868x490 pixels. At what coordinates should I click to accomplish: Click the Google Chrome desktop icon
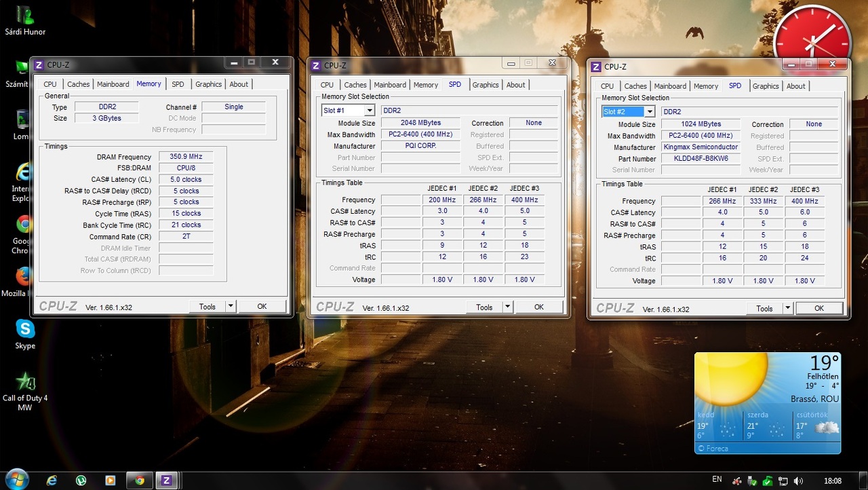click(24, 225)
